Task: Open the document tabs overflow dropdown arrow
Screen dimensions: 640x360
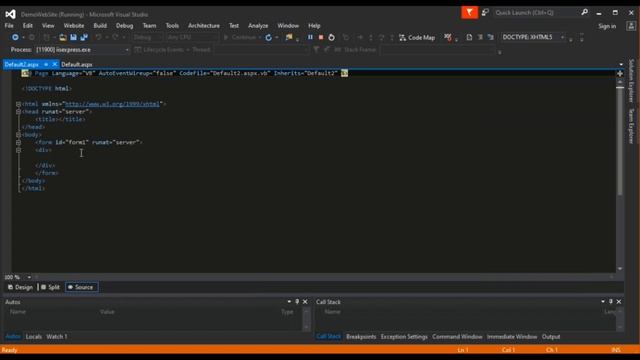Action: 621,64
